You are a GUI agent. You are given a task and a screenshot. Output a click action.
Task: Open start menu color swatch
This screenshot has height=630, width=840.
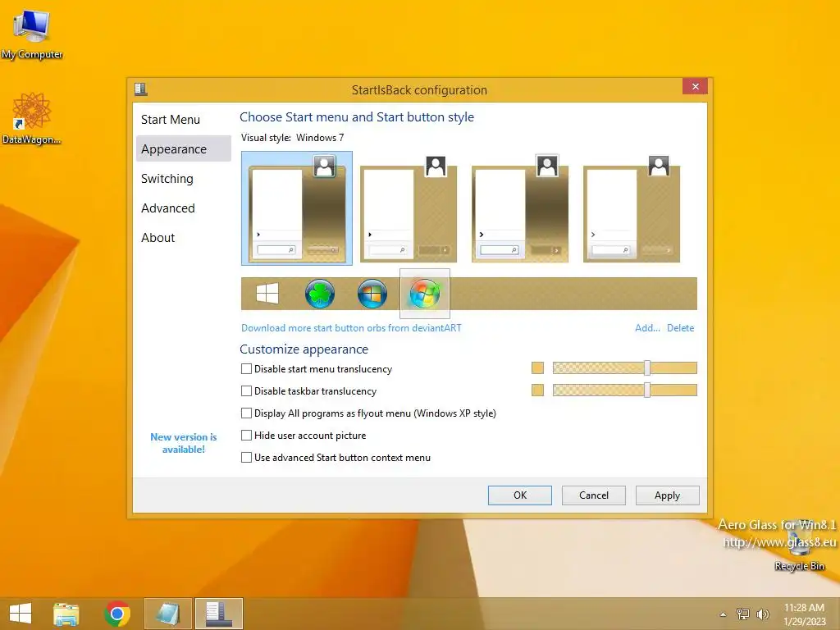coord(537,368)
